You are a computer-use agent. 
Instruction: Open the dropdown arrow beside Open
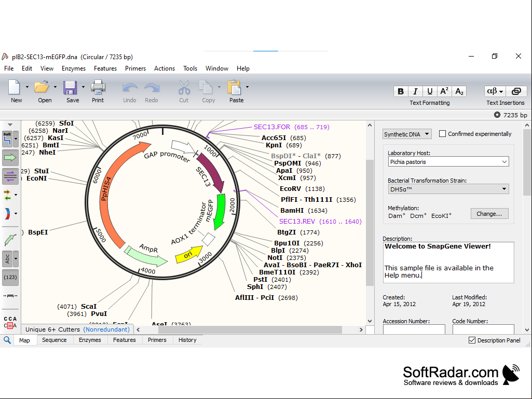click(56, 87)
